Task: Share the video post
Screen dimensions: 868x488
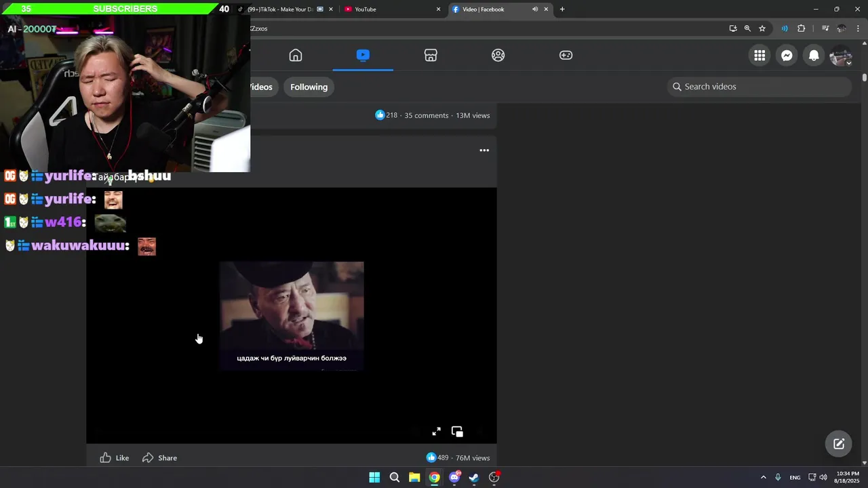Action: click(x=159, y=458)
